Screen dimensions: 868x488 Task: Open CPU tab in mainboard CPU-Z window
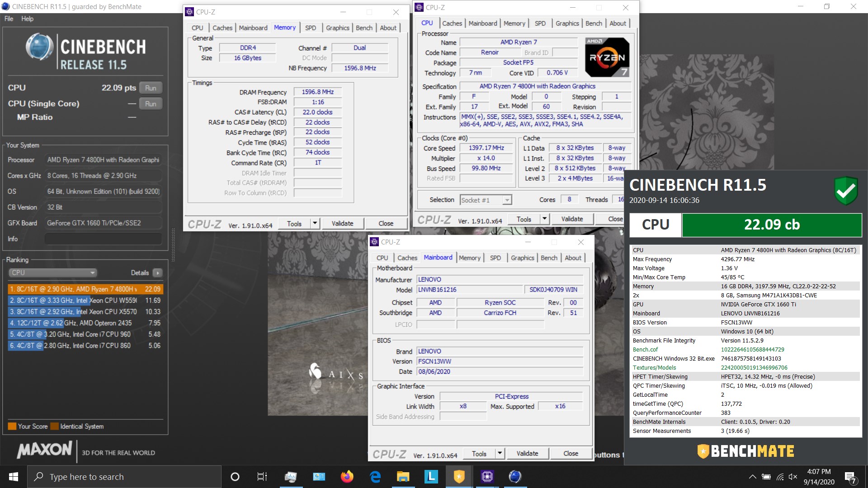tap(382, 258)
